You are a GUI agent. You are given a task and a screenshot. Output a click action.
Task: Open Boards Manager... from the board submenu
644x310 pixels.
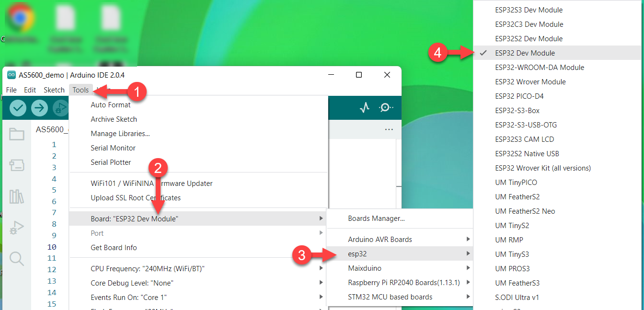(400, 218)
